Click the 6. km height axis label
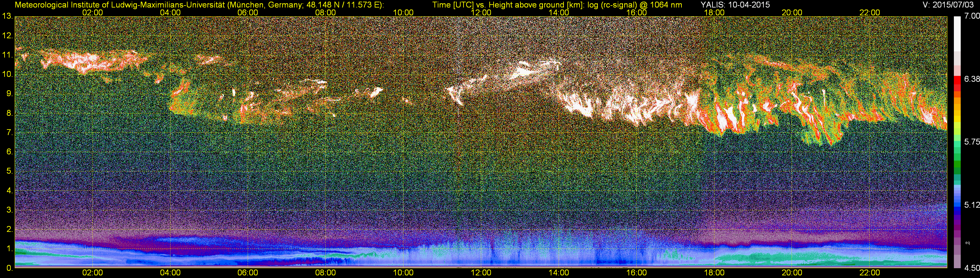 [x=9, y=152]
